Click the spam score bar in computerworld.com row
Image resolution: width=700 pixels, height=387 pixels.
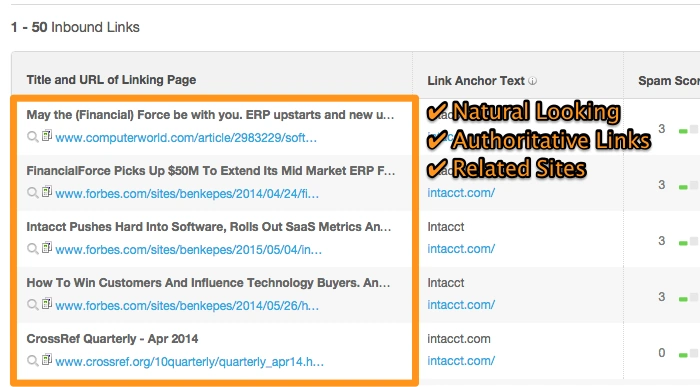(689, 130)
